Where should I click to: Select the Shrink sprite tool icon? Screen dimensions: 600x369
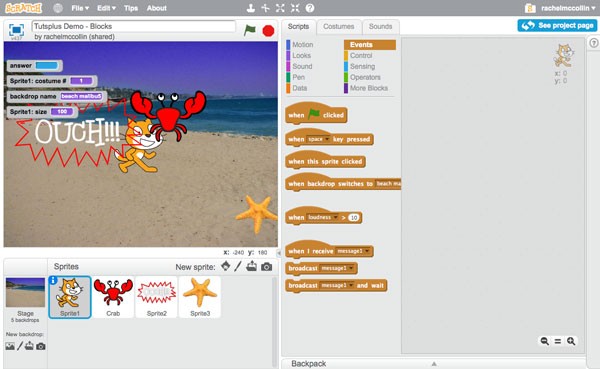[295, 8]
